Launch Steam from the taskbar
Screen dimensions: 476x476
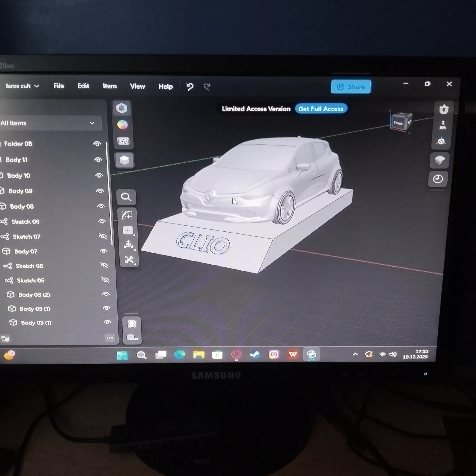tap(255, 354)
